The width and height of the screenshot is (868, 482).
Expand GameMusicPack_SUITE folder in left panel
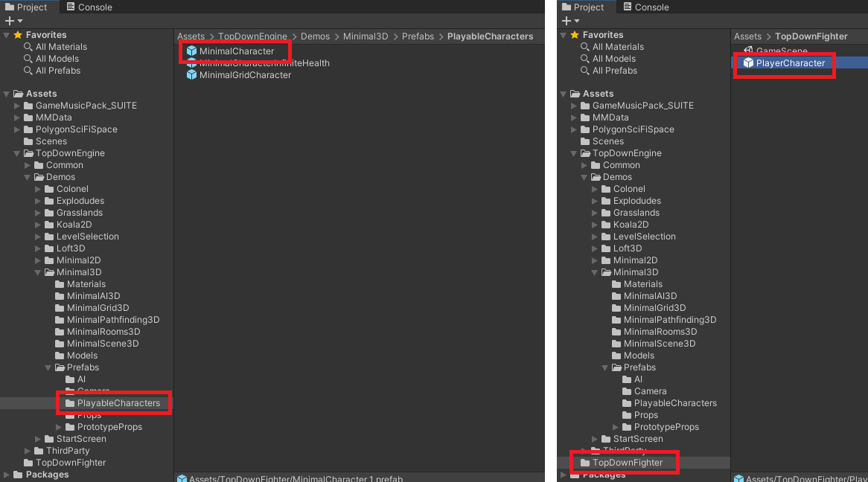click(x=17, y=106)
